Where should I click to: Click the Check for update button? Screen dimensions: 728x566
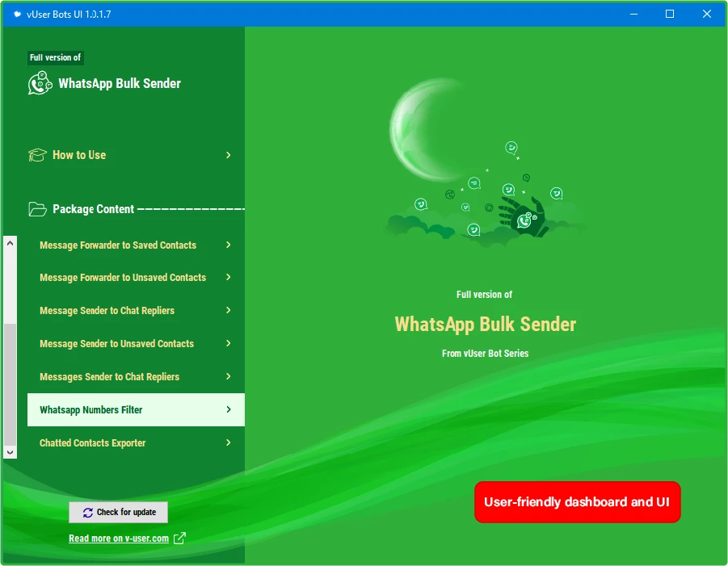pyautogui.click(x=119, y=512)
